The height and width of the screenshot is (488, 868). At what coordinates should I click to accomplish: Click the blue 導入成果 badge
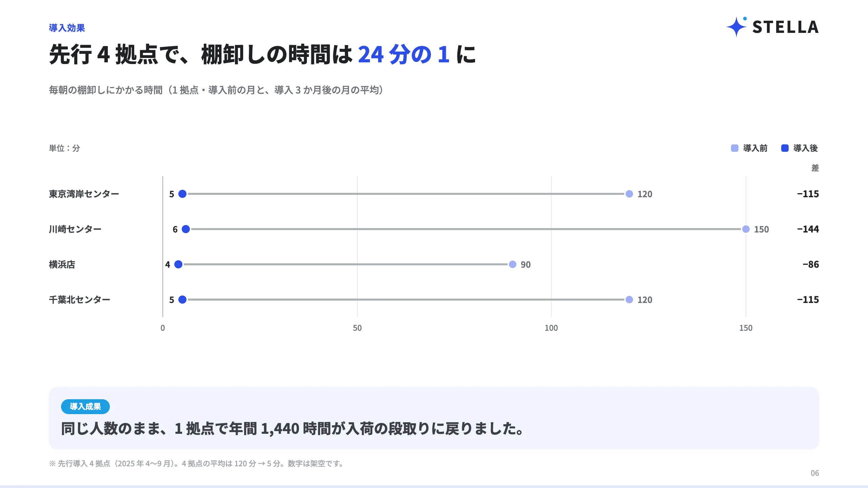click(x=85, y=406)
